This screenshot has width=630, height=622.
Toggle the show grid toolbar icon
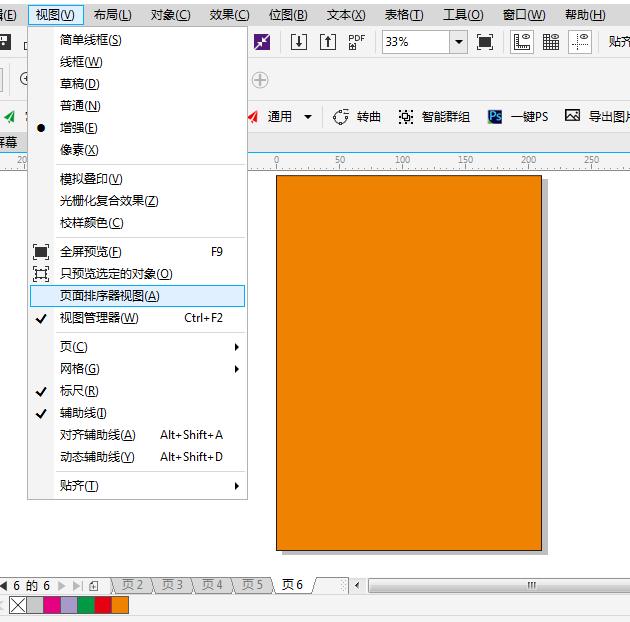tap(551, 42)
